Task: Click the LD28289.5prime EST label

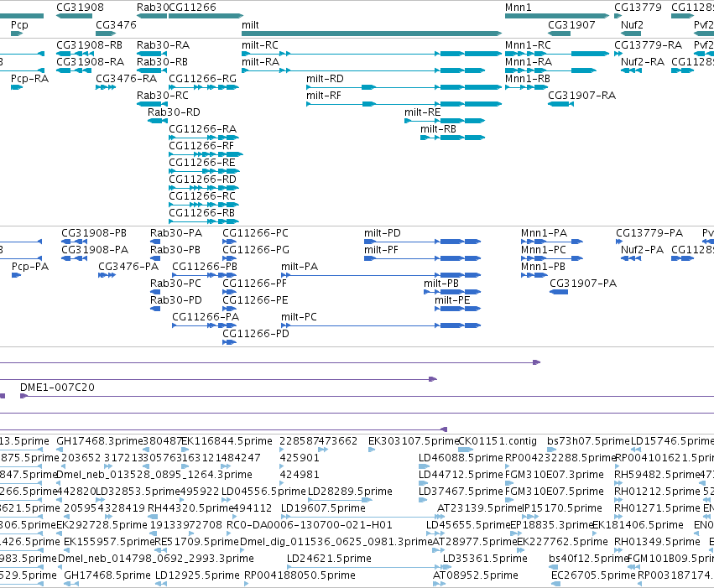Action: tap(350, 492)
